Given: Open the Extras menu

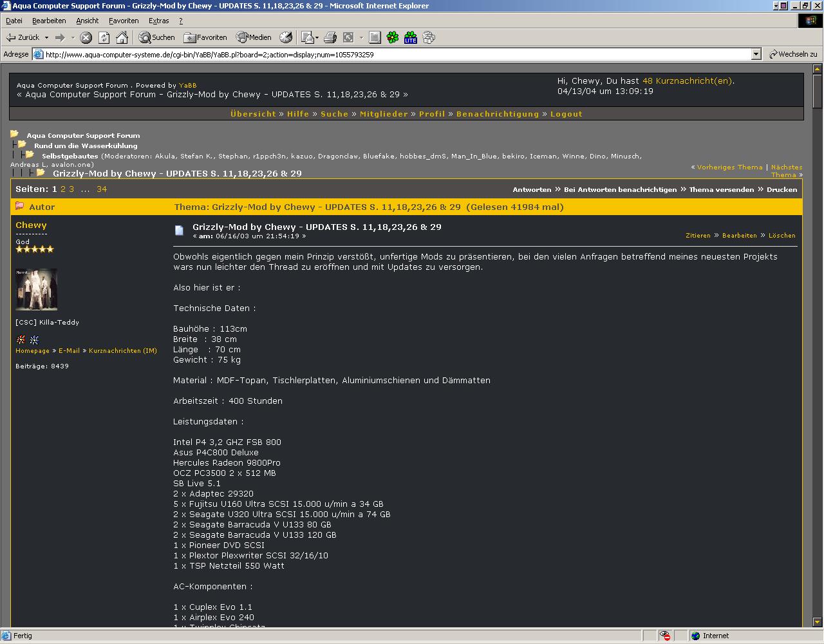Looking at the screenshot, I should click(158, 21).
